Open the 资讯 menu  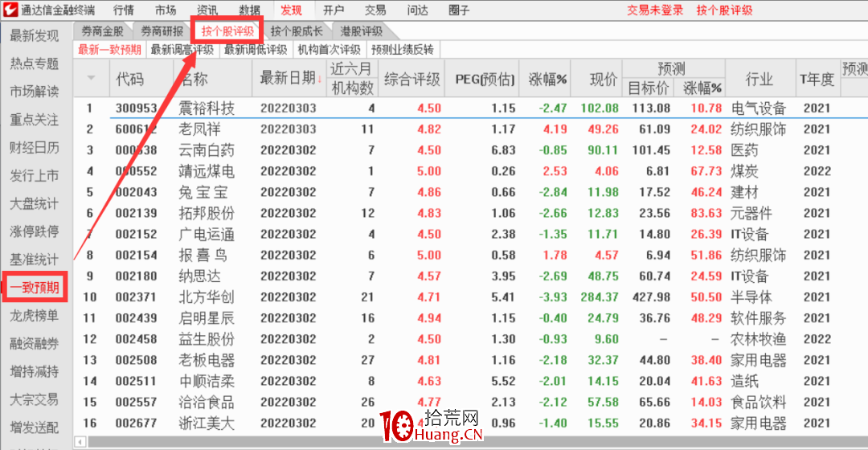point(207,10)
